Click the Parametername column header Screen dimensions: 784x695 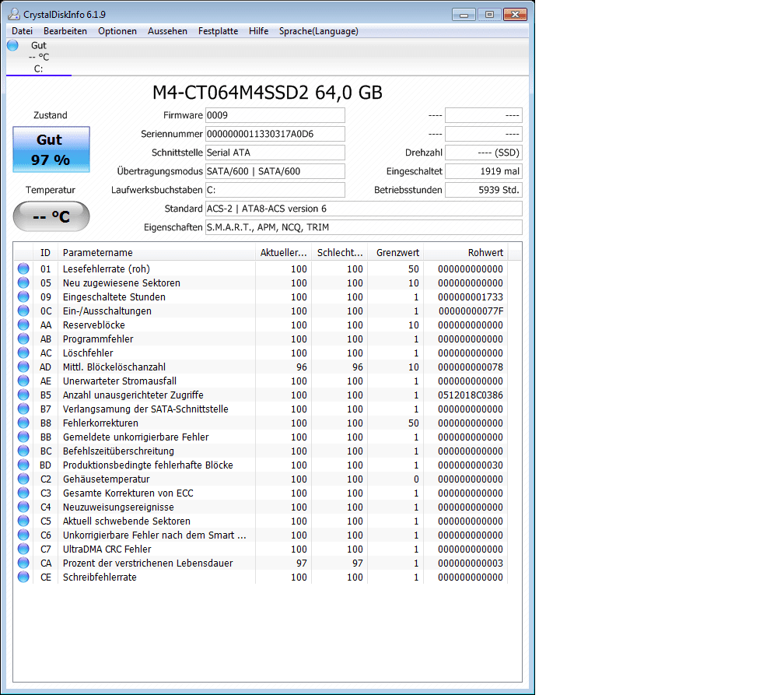156,253
